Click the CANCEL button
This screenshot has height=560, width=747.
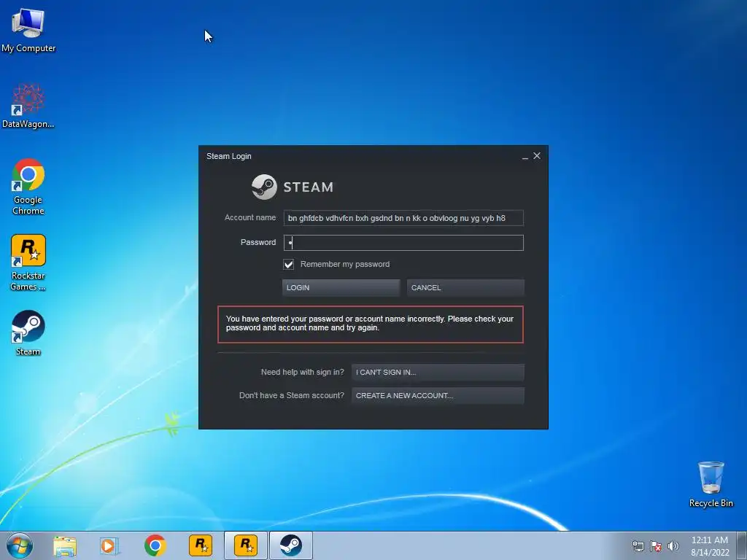click(465, 287)
